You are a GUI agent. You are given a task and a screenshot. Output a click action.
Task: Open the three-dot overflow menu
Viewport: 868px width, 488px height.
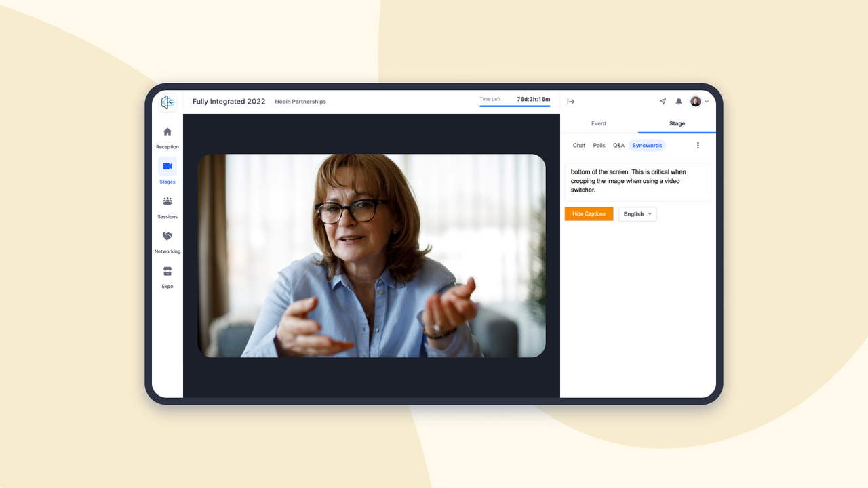698,145
